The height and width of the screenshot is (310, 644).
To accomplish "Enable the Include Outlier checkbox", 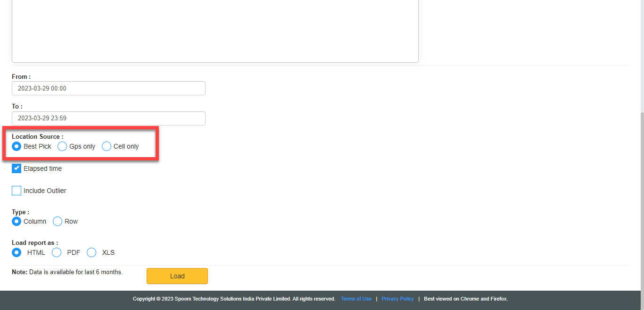I will (17, 191).
